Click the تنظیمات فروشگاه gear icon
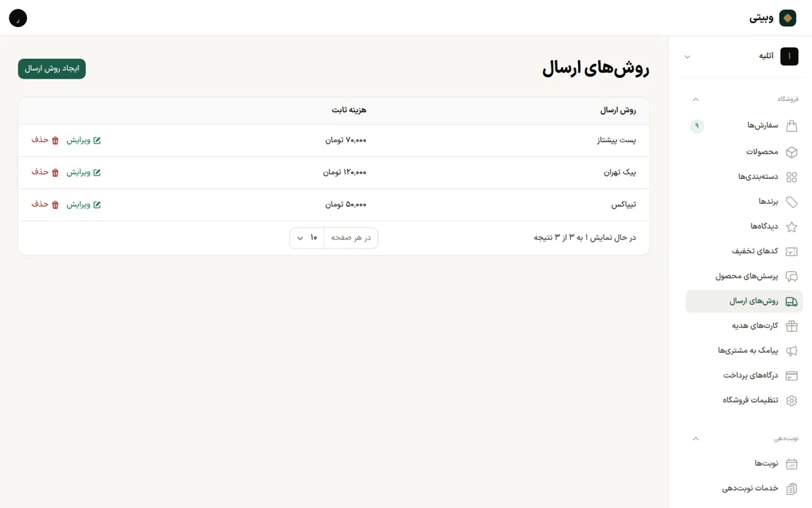The height and width of the screenshot is (508, 812). pos(791,400)
